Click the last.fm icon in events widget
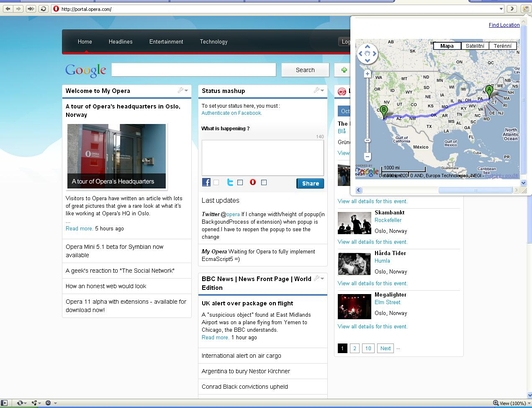 [342, 91]
